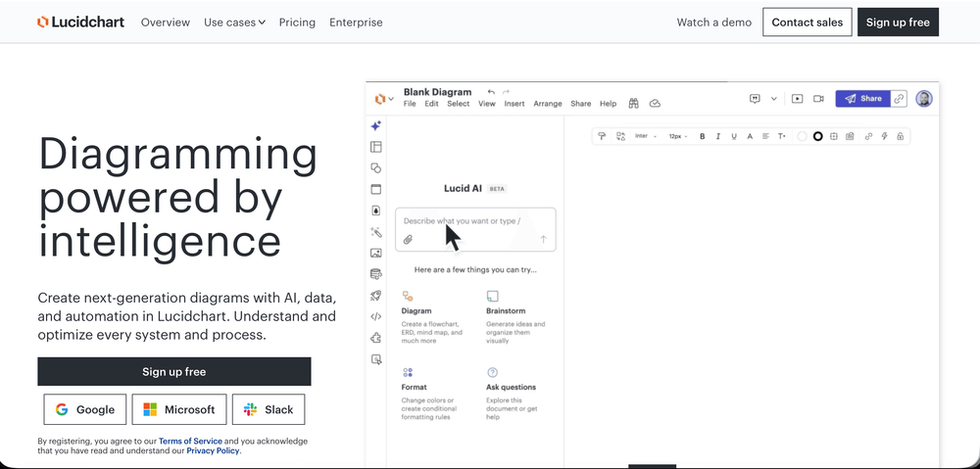Click the binoculars search icon

click(633, 104)
